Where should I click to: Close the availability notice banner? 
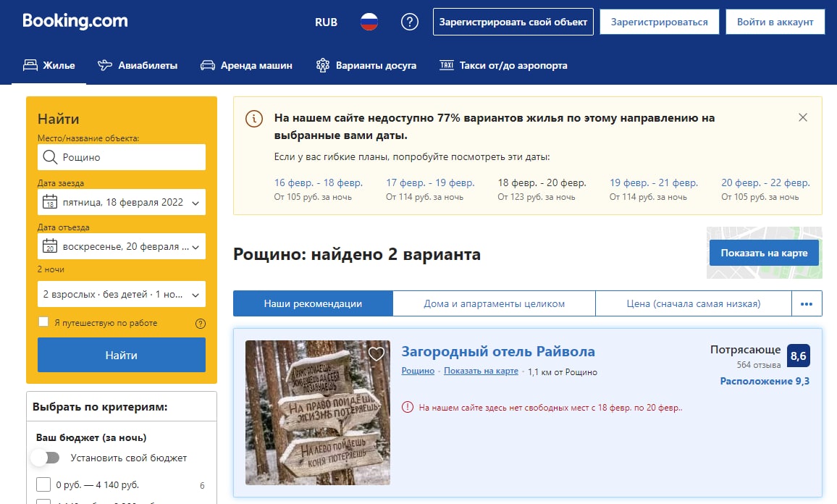[x=803, y=117]
